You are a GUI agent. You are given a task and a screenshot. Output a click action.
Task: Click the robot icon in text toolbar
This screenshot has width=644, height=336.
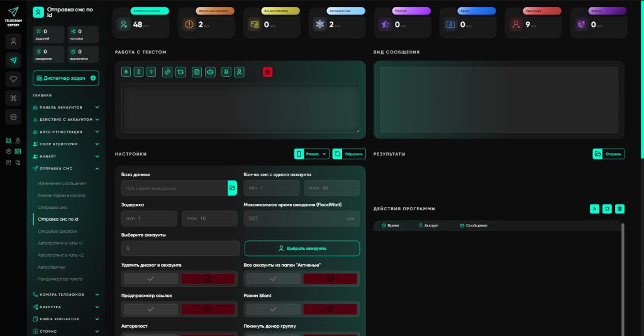(x=210, y=72)
